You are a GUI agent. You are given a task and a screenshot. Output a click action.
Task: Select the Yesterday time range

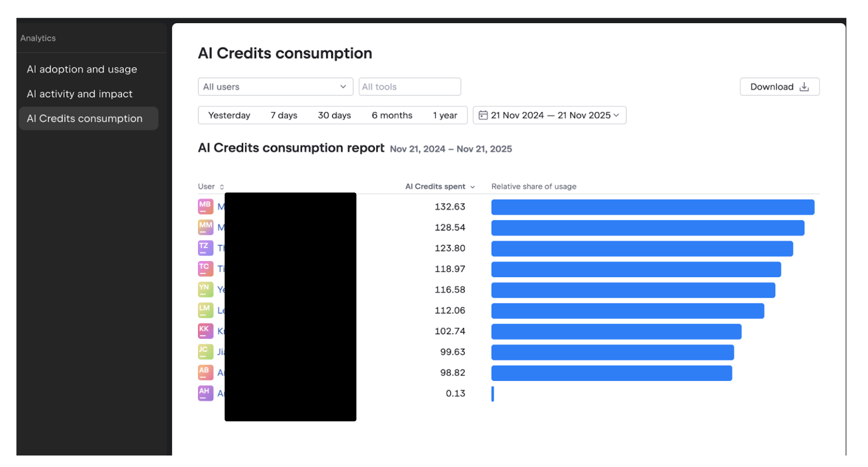(229, 115)
